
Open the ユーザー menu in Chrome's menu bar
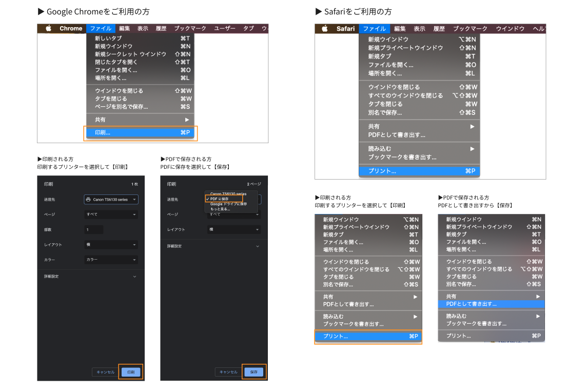coord(225,28)
